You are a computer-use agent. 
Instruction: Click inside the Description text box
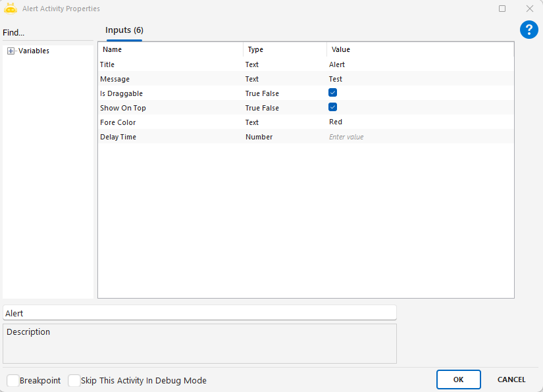pyautogui.click(x=199, y=347)
